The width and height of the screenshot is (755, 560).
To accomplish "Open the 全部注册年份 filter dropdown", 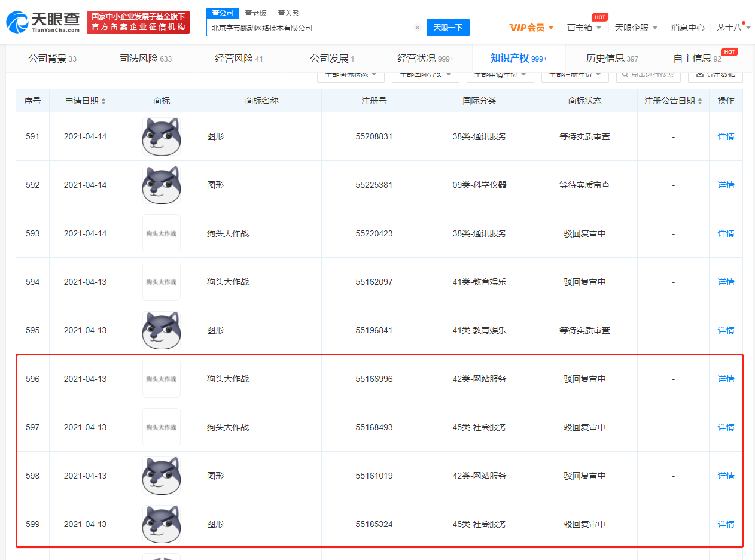I will pos(575,75).
